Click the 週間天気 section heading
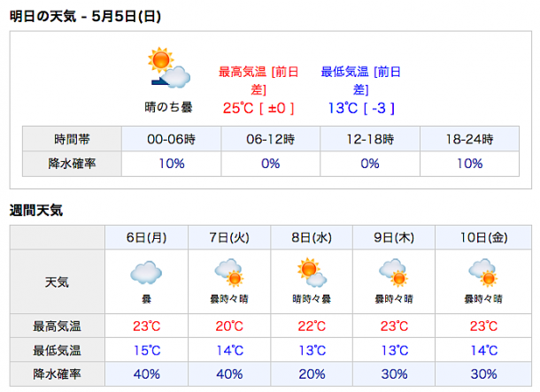Image resolution: width=540 pixels, height=392 pixels. pos(35,211)
